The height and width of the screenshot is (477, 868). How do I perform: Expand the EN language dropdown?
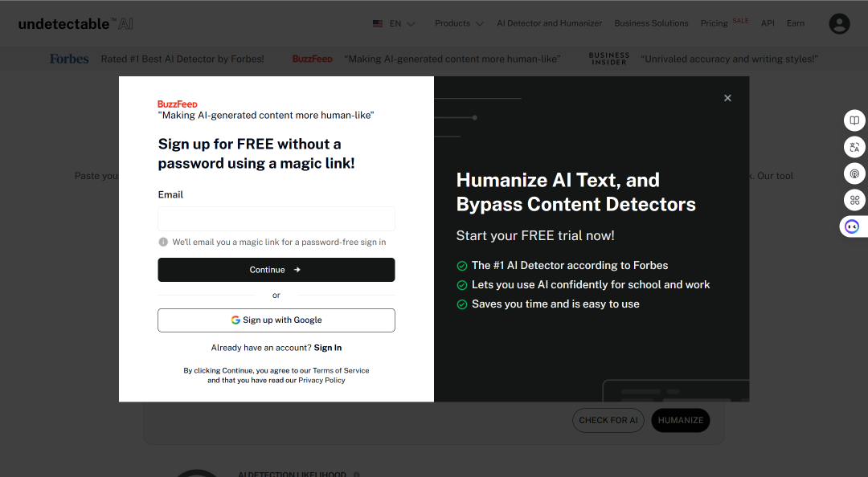402,24
